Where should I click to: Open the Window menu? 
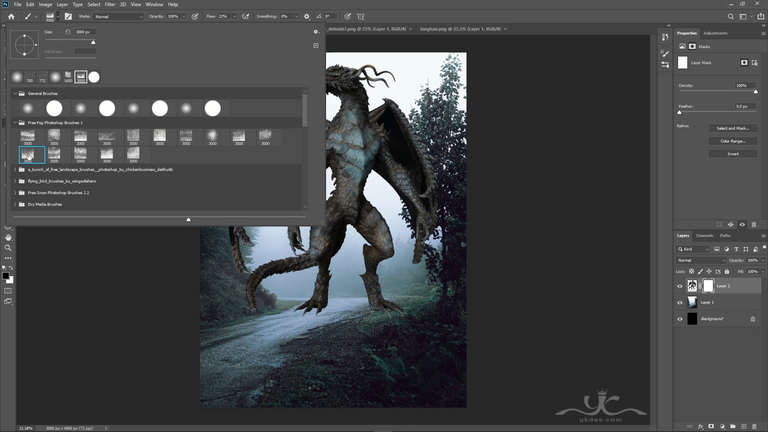click(x=154, y=4)
